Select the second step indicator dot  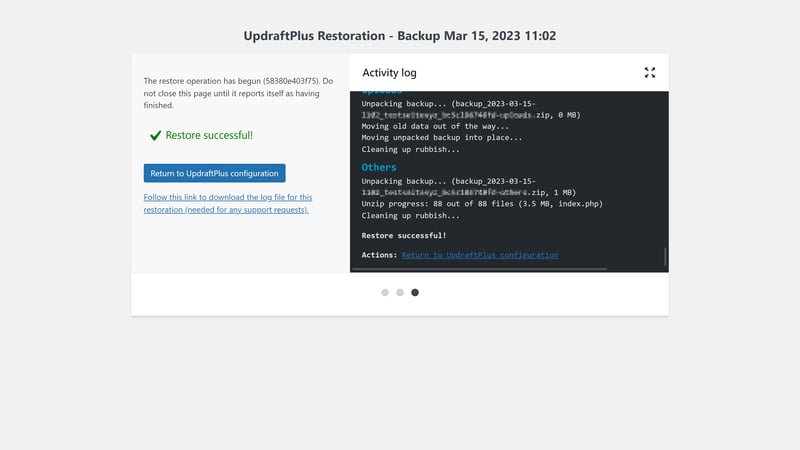pyautogui.click(x=400, y=293)
